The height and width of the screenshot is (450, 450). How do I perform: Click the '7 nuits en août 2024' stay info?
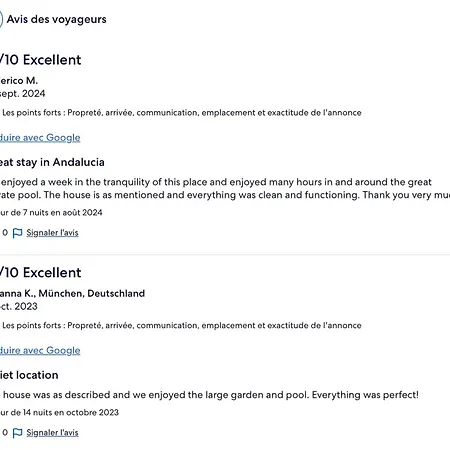51,213
